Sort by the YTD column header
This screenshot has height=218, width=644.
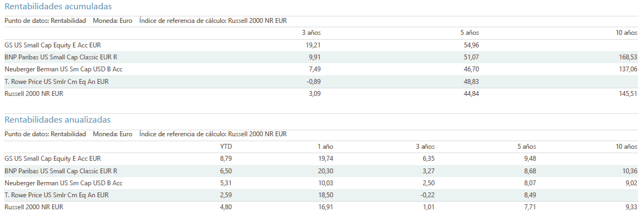click(226, 147)
